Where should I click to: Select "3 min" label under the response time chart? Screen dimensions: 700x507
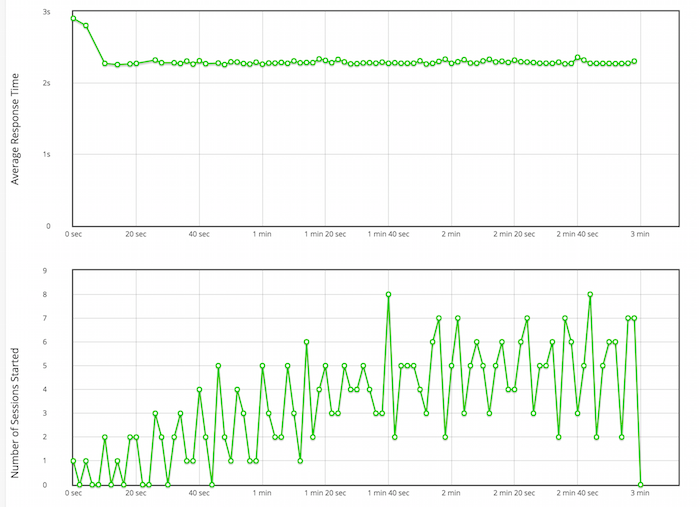coord(640,234)
